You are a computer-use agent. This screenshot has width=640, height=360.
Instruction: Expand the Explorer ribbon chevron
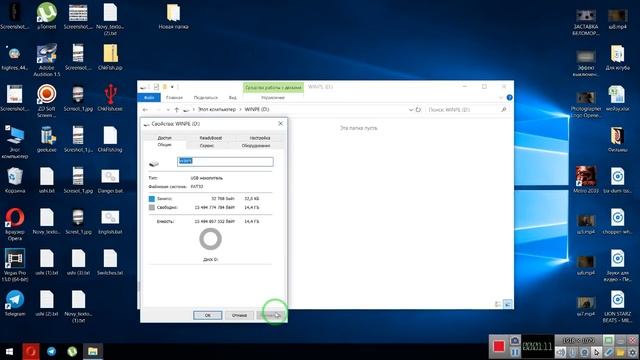pyautogui.click(x=501, y=98)
